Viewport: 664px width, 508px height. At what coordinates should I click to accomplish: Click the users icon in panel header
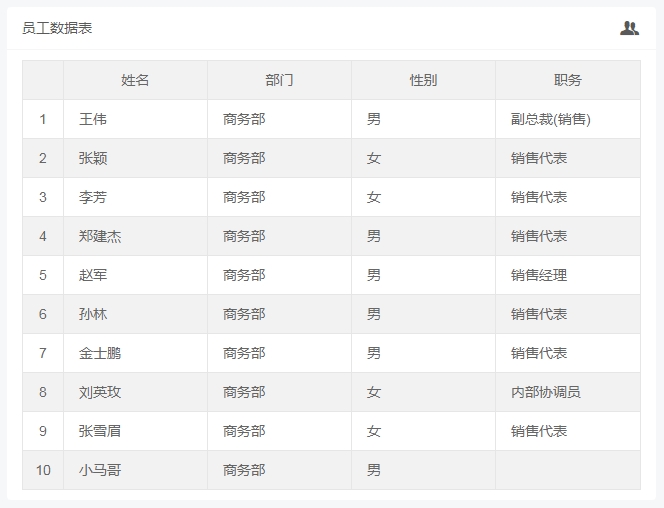(629, 28)
